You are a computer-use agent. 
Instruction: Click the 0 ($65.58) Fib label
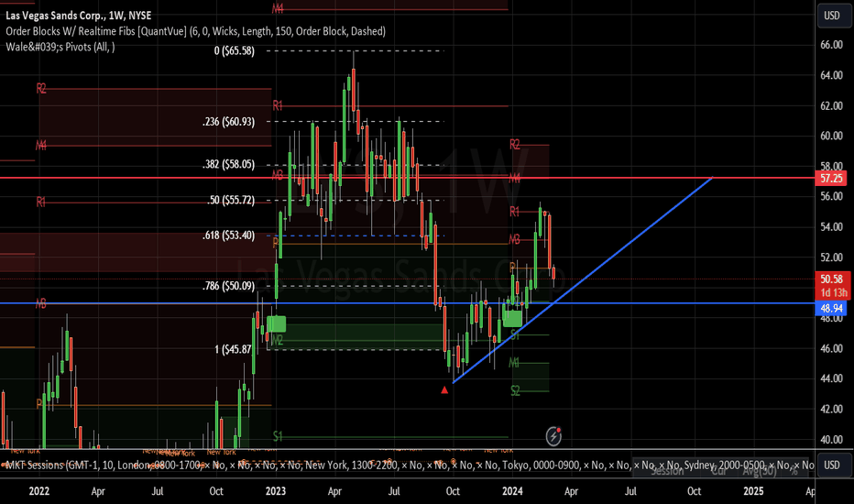pyautogui.click(x=235, y=50)
